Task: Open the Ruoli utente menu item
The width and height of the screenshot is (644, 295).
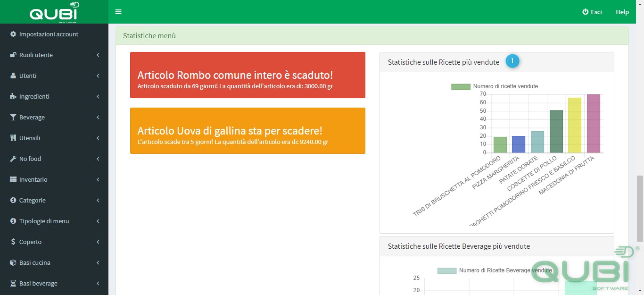Action: tap(54, 55)
